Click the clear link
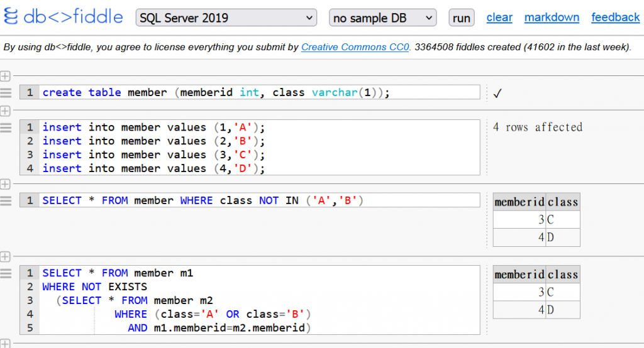644x348 pixels. 499,17
